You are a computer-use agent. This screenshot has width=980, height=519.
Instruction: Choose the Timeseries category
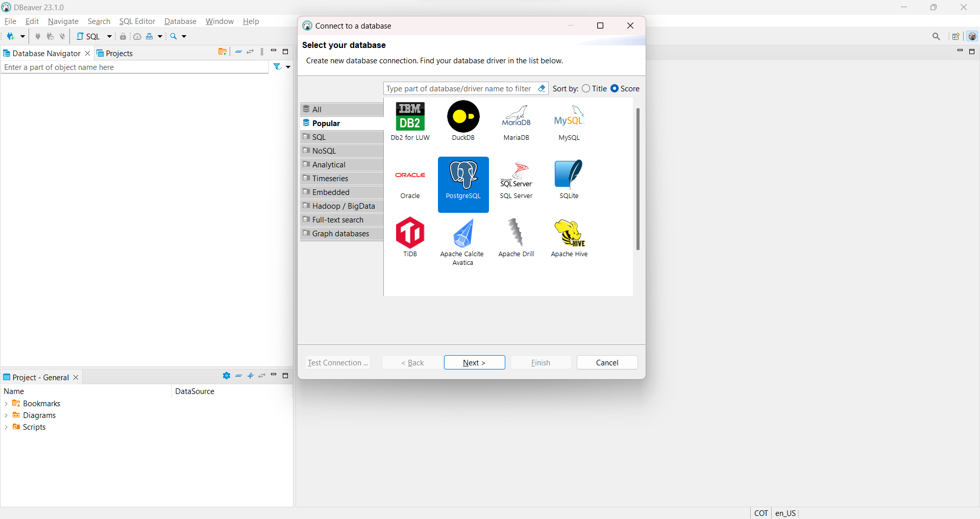(x=342, y=178)
